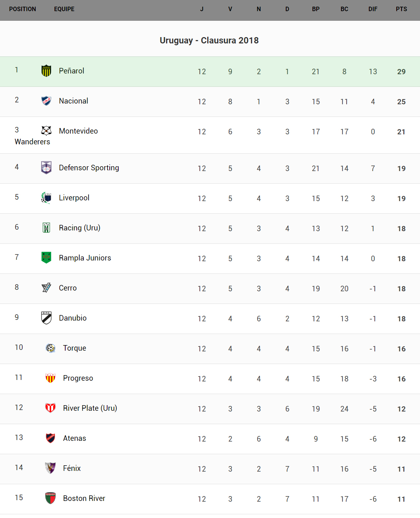This screenshot has height=518, width=420.
Task: Click the Boston River crest icon
Action: (50, 498)
